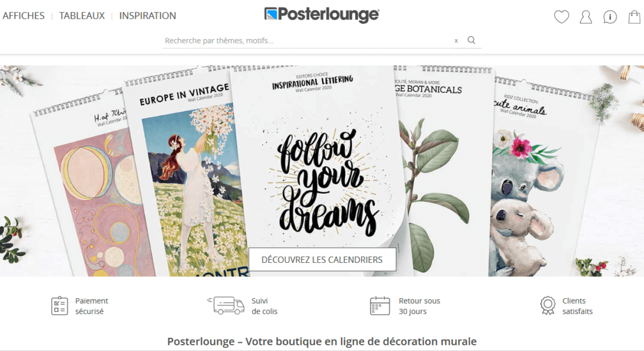Viewport: 644px width, 351px height.
Task: Click the info speech bubble icon
Action: coord(610,17)
